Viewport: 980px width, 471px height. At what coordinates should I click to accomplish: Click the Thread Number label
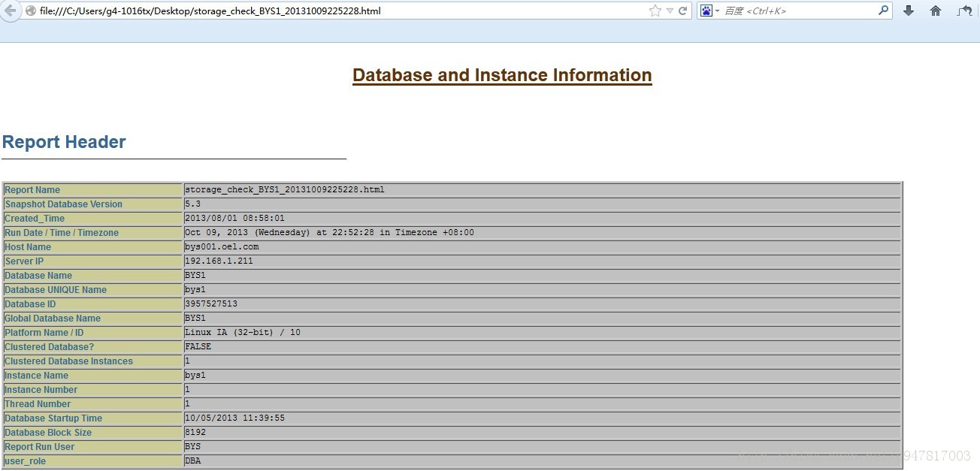click(38, 404)
